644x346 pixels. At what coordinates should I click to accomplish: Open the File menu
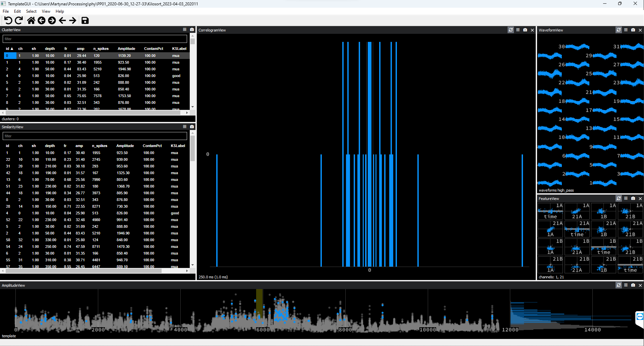tap(6, 11)
